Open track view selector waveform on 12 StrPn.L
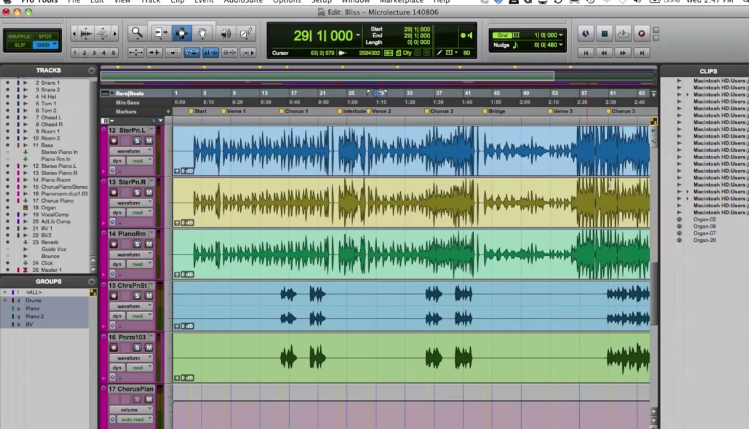This screenshot has width=749, height=429. point(131,151)
